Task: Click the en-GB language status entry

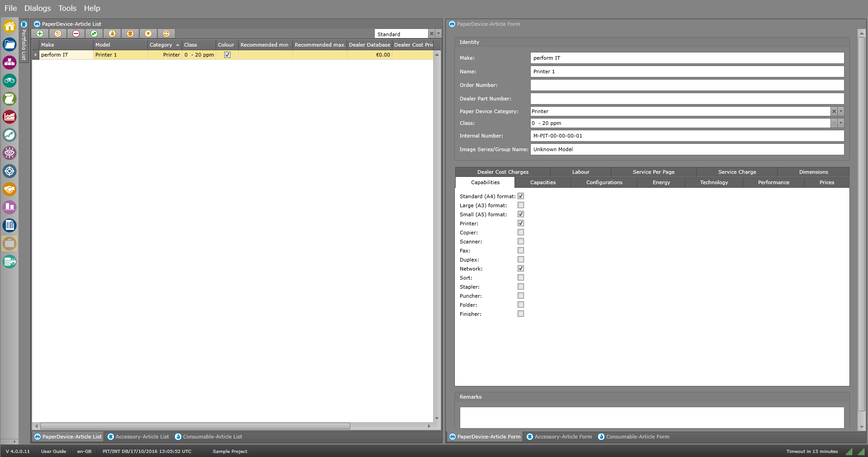Action: pos(84,452)
